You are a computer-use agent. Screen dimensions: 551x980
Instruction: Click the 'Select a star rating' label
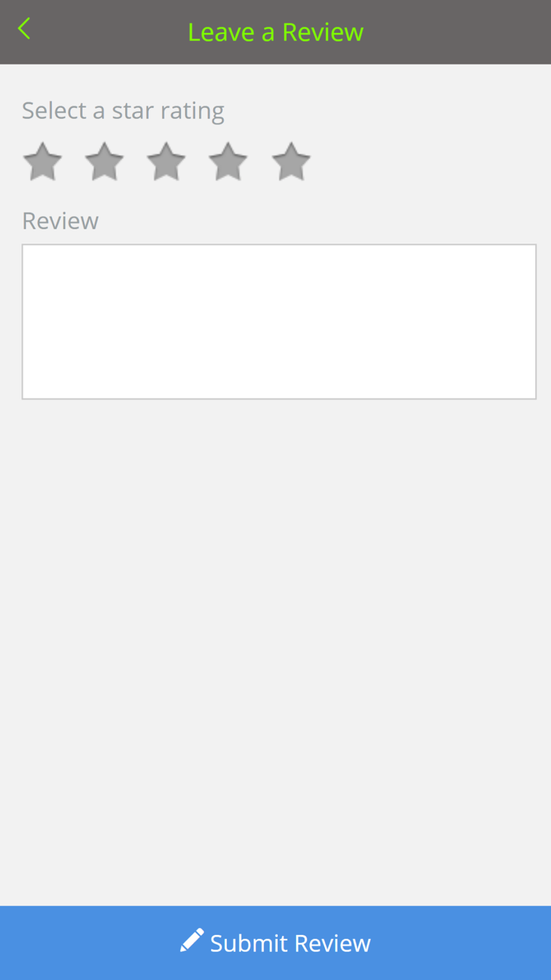[x=123, y=111]
